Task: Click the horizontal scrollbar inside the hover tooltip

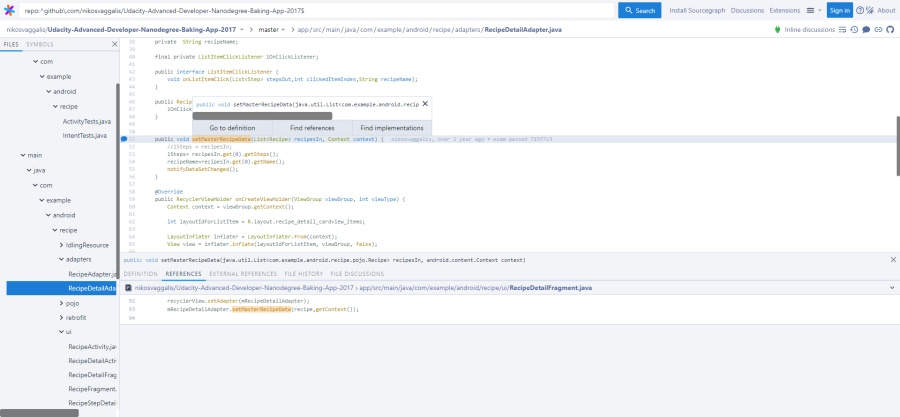Action: point(262,116)
